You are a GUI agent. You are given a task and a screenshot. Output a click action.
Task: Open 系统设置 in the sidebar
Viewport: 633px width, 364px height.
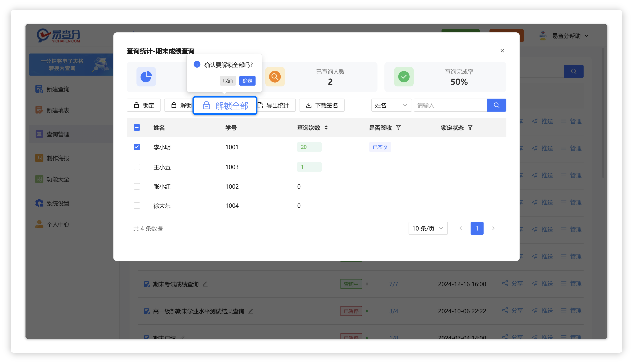click(71, 203)
